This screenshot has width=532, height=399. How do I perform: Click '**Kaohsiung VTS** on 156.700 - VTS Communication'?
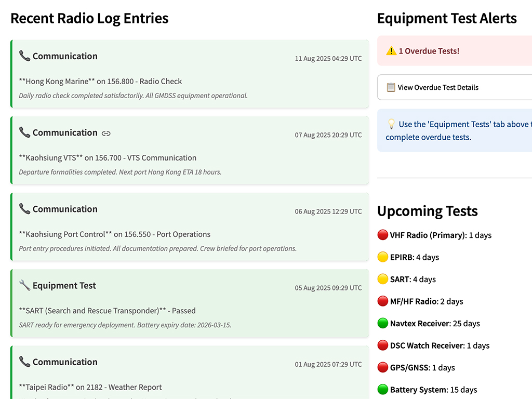pyautogui.click(x=108, y=158)
